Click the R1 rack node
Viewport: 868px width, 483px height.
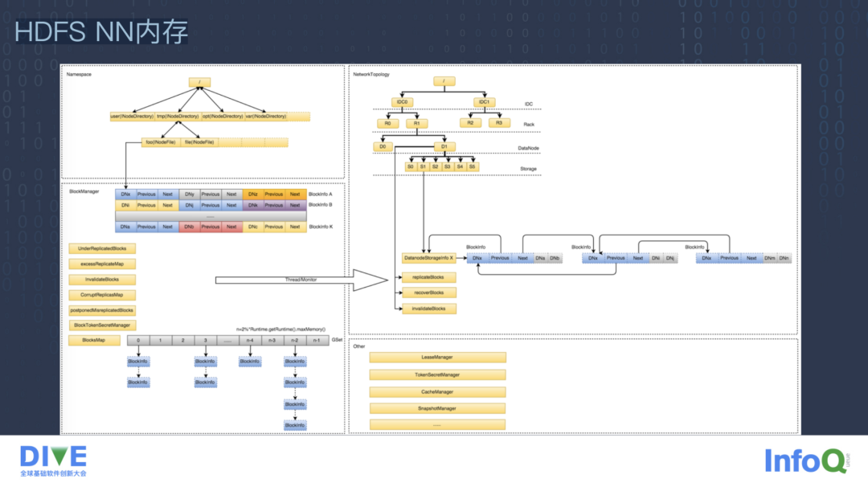click(x=417, y=124)
